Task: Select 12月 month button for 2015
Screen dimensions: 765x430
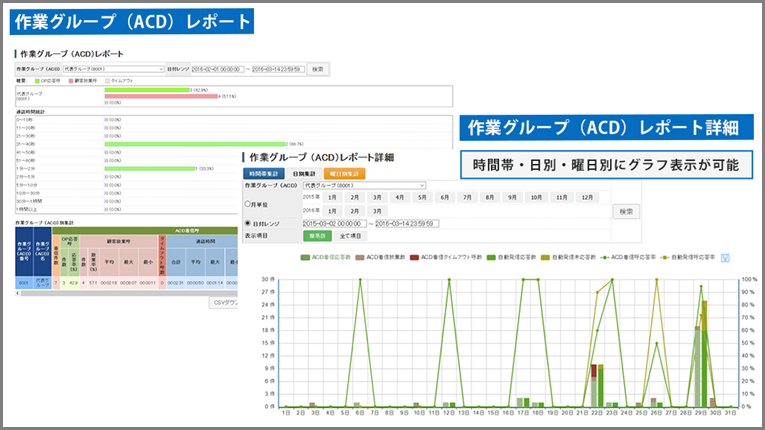Action: [588, 198]
